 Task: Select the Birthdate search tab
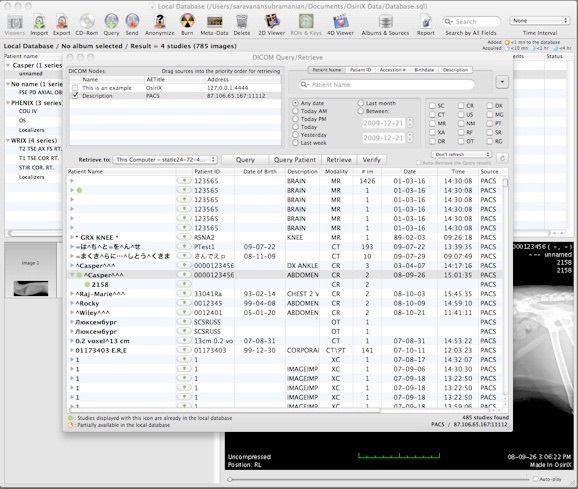click(424, 70)
